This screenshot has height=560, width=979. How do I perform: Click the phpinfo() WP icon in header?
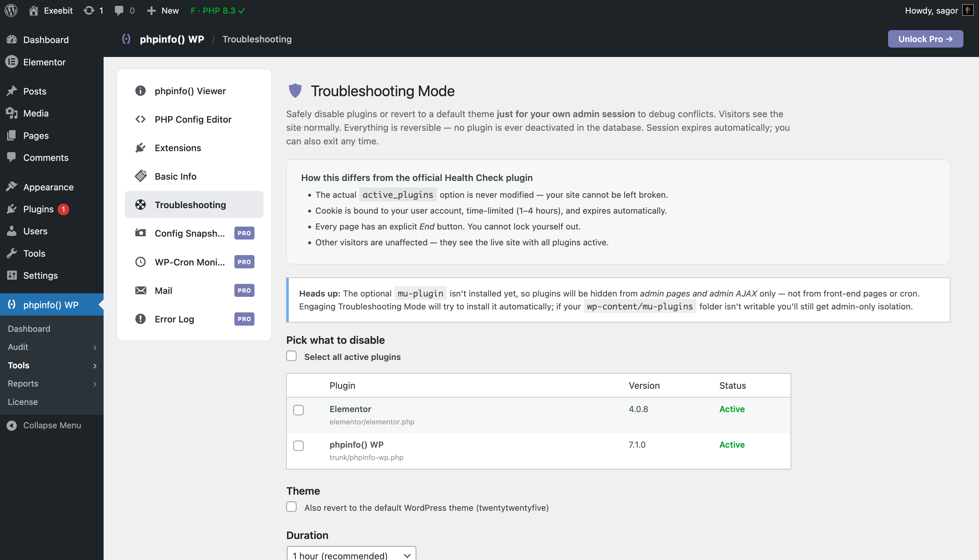(126, 39)
